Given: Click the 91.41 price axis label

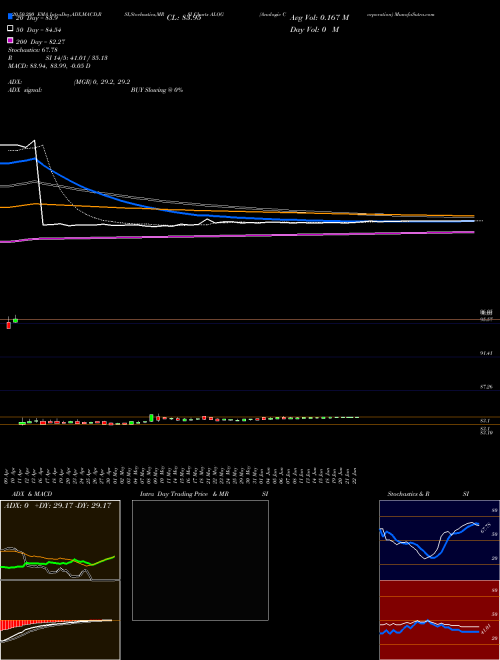Looking at the screenshot, I should pos(486,353).
